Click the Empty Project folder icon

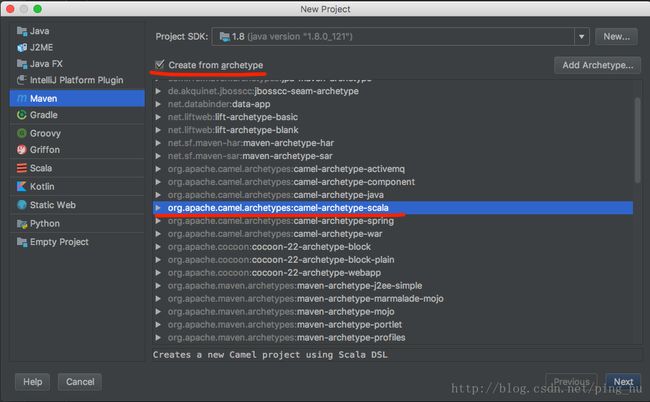(22, 242)
